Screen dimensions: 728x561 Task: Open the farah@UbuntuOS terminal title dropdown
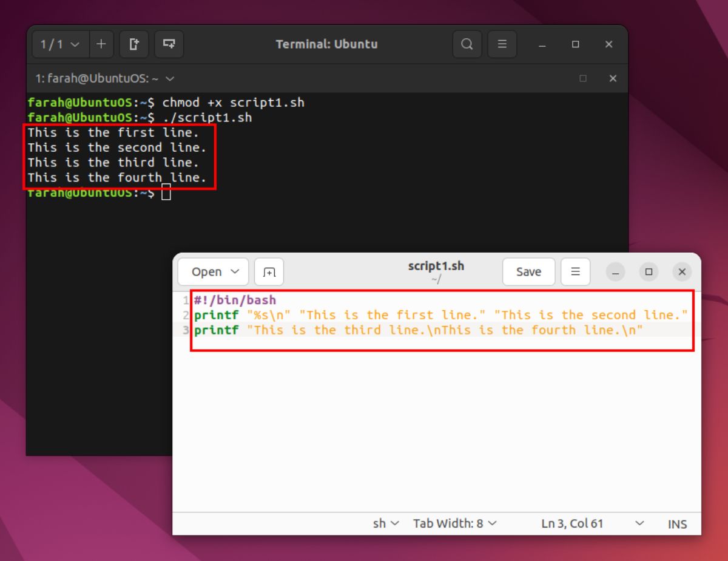[x=170, y=79]
